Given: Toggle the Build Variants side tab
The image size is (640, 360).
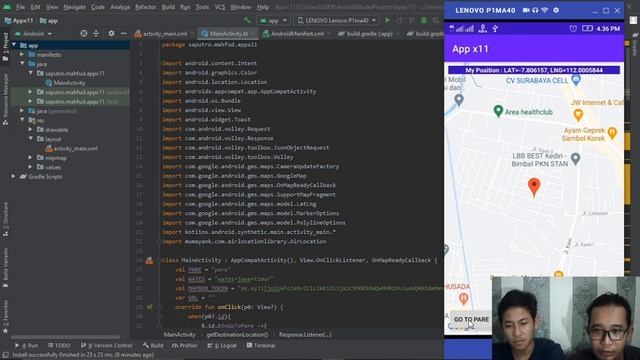Looking at the screenshot, I should 5,267.
